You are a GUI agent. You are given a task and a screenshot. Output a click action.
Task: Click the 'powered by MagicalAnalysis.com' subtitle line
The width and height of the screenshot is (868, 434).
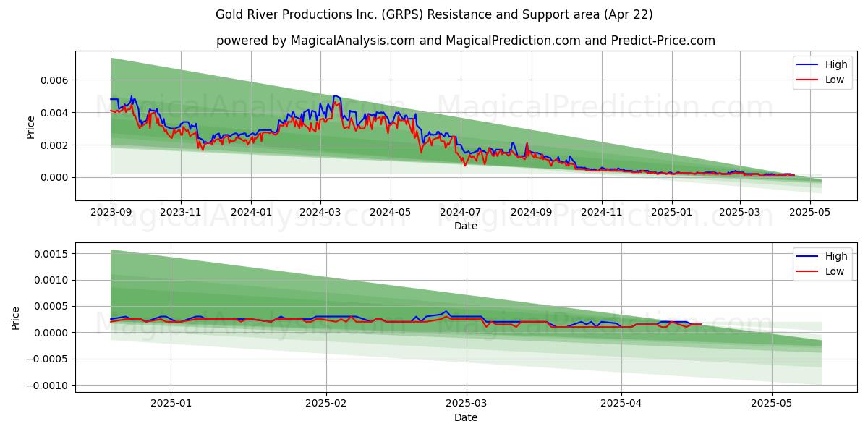click(x=466, y=41)
